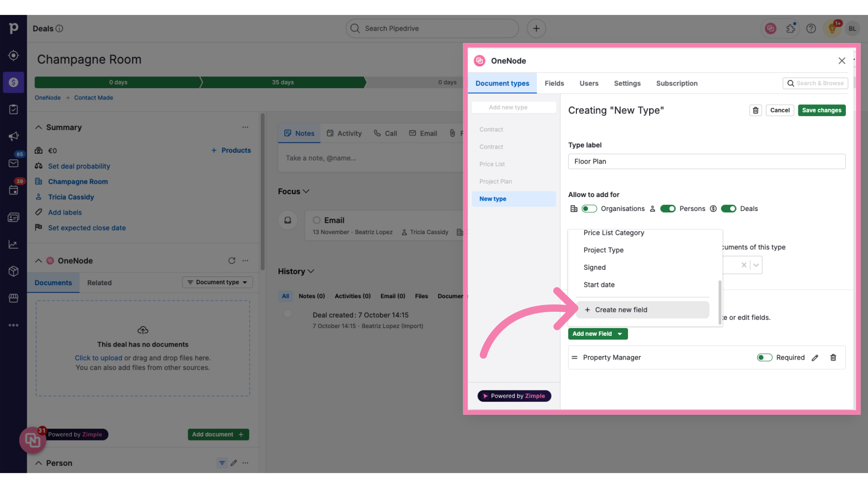Viewport: 868px width, 488px height.
Task: Select the Fields tab in OneNode
Action: (554, 83)
